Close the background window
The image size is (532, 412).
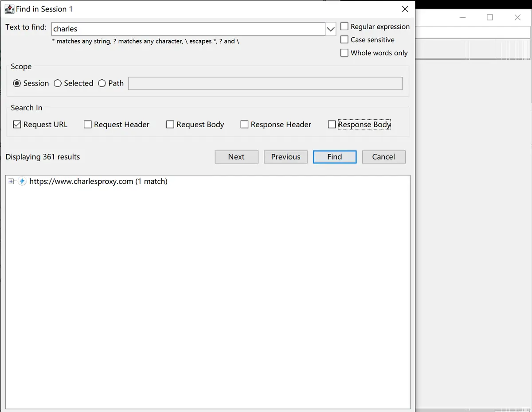point(517,18)
